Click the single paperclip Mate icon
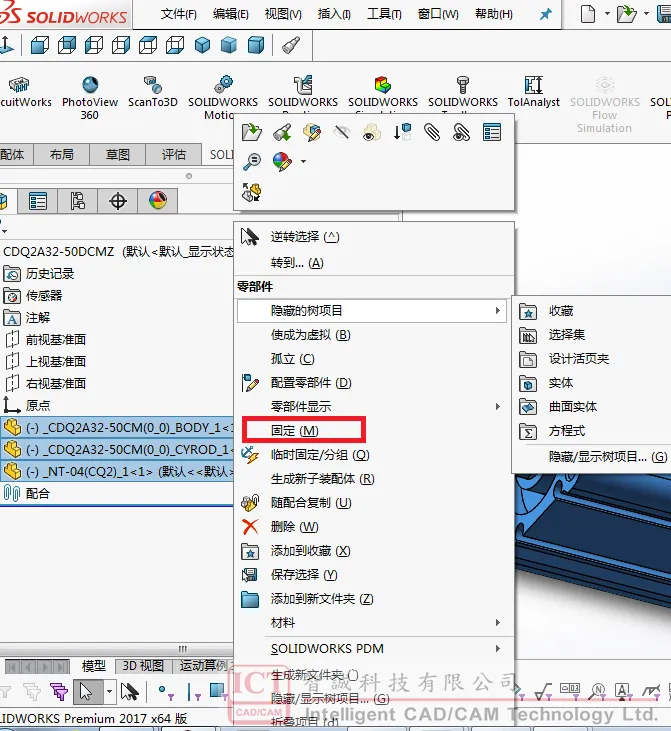The width and height of the screenshot is (671, 731). click(x=432, y=132)
